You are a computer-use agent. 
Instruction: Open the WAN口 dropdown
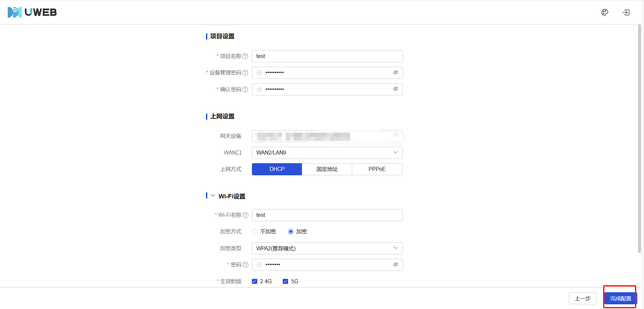tap(327, 153)
